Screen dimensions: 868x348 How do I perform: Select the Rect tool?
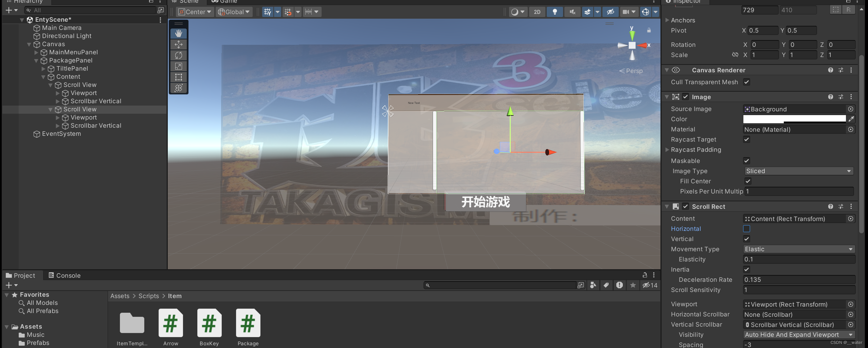pyautogui.click(x=179, y=77)
